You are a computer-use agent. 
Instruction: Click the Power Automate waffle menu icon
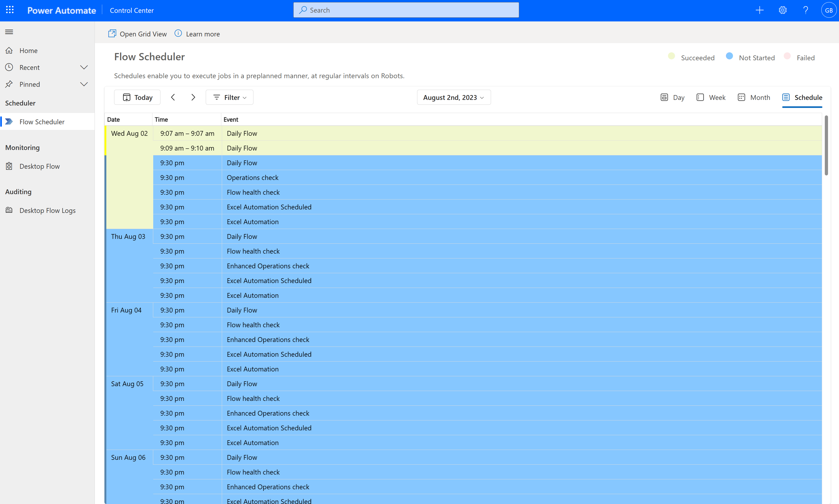coord(10,10)
